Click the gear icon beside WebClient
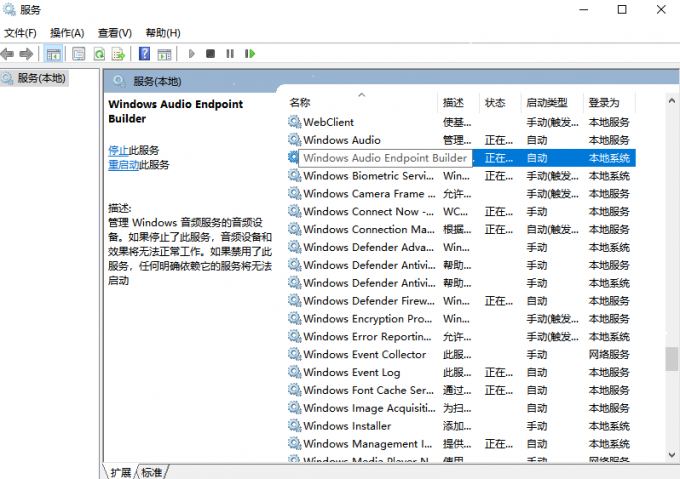Viewport: 680px width, 479px height. pos(294,122)
